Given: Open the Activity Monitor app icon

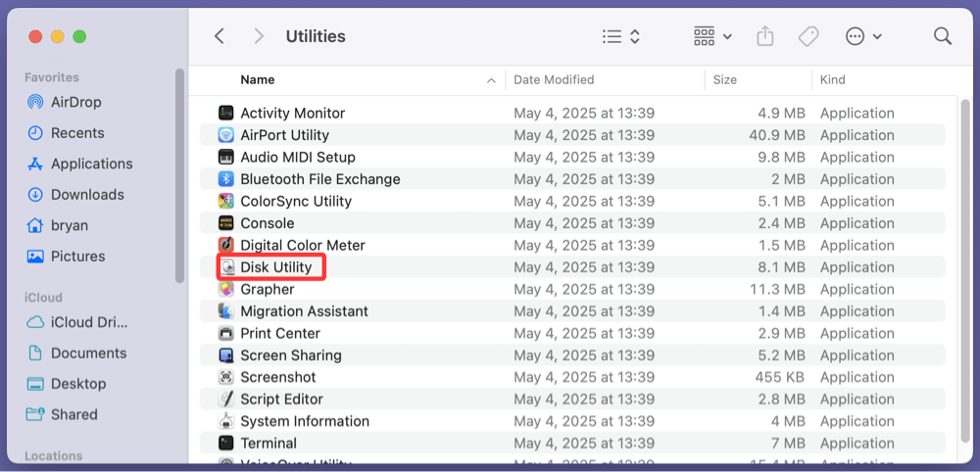Looking at the screenshot, I should tap(225, 113).
